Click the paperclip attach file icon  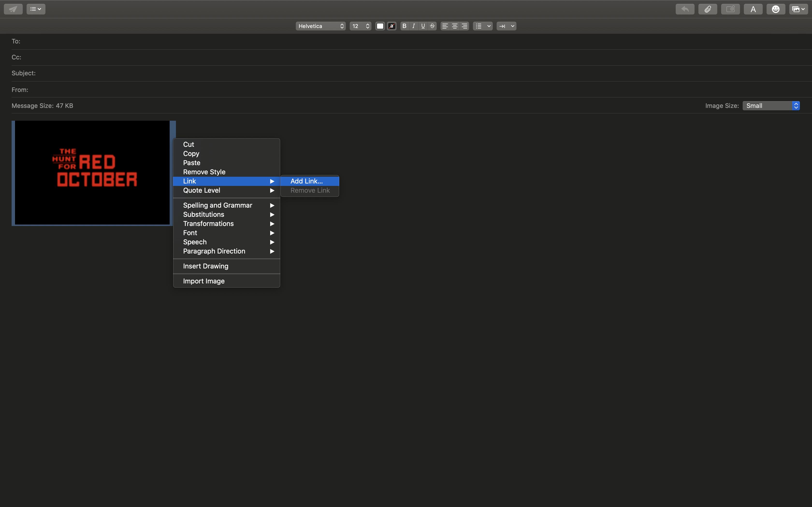coord(708,9)
